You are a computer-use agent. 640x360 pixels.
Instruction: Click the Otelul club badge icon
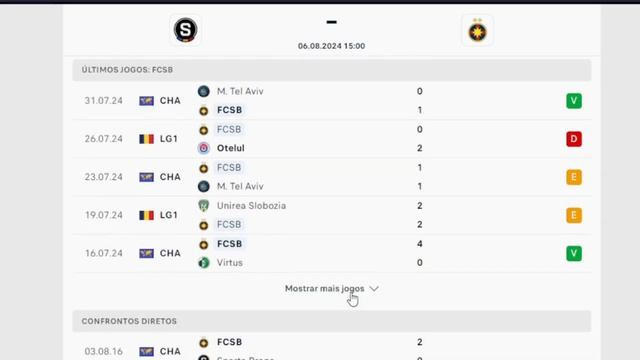point(204,148)
